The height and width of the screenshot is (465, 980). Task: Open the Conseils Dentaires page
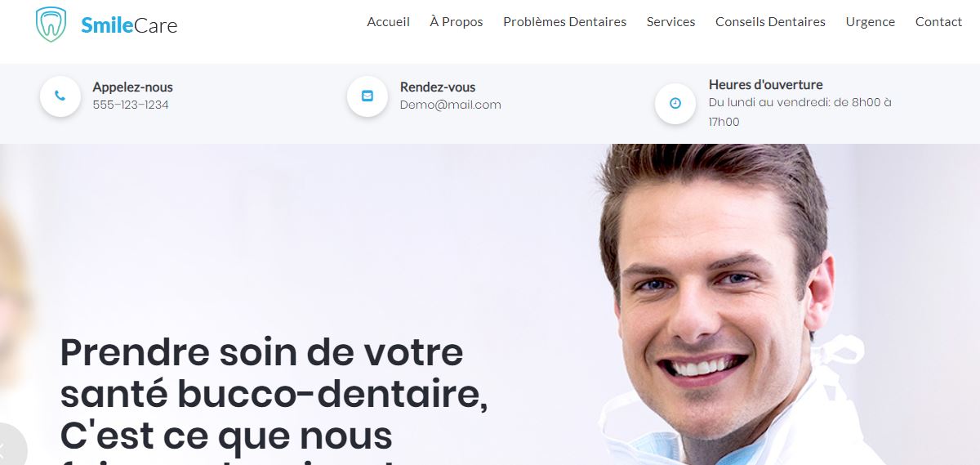coord(770,22)
